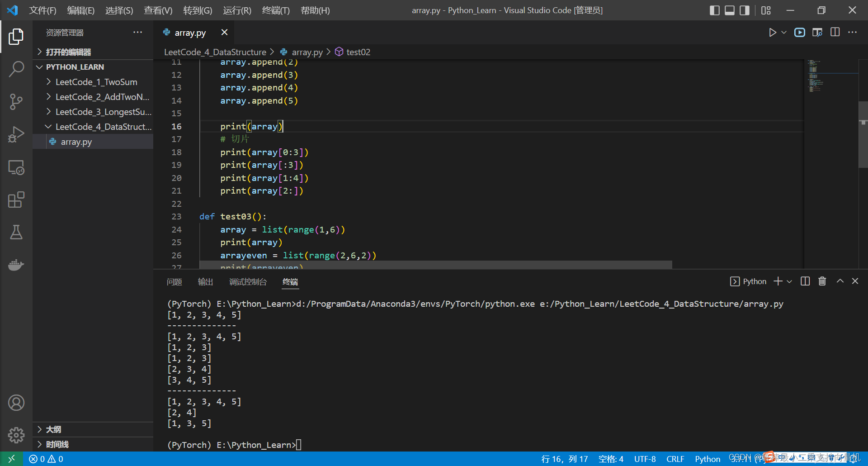
Task: Click the Python terminal label
Action: [749, 281]
